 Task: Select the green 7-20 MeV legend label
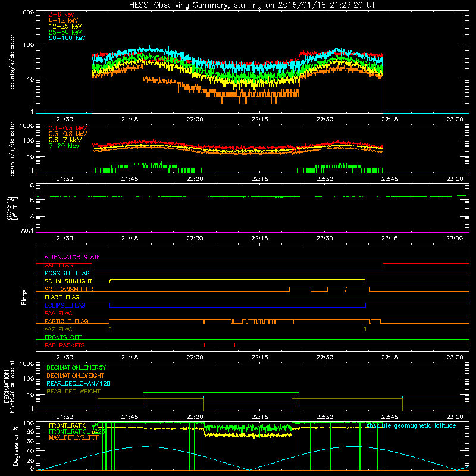64,146
